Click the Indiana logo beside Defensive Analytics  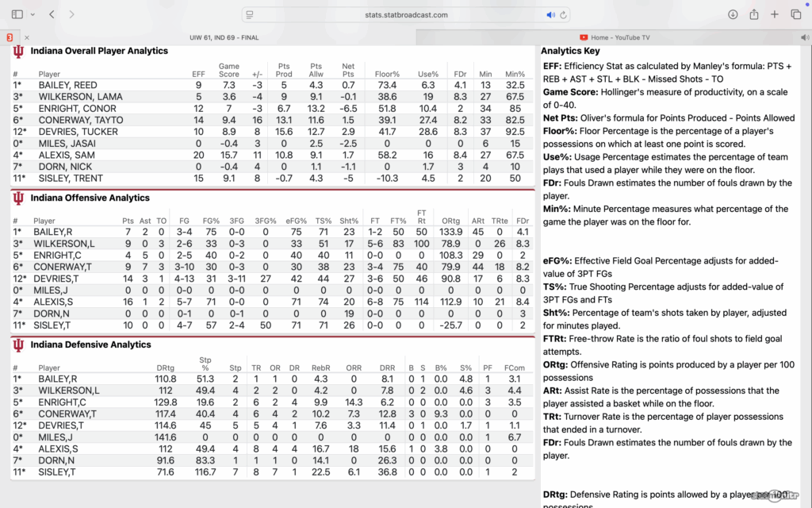[18, 344]
